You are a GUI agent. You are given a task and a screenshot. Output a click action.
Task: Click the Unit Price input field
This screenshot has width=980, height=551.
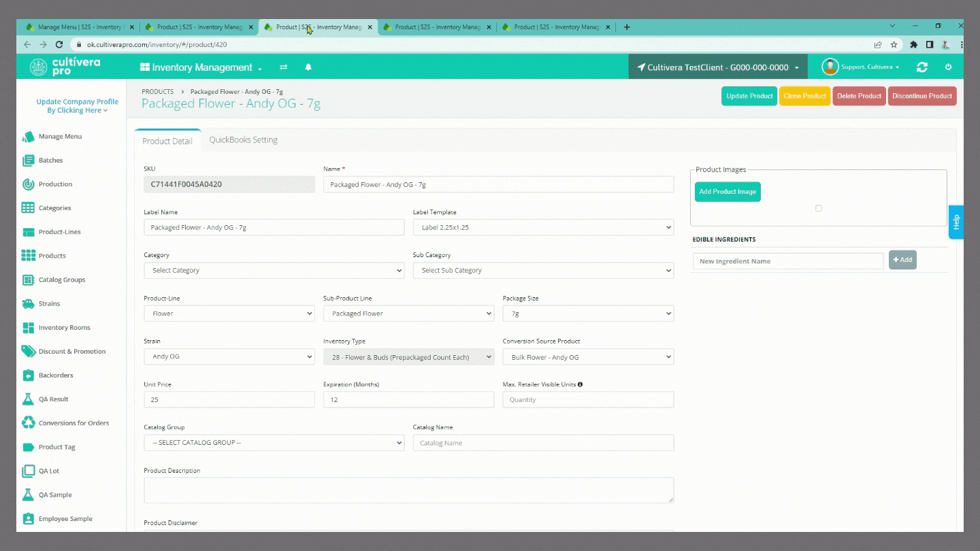(229, 399)
